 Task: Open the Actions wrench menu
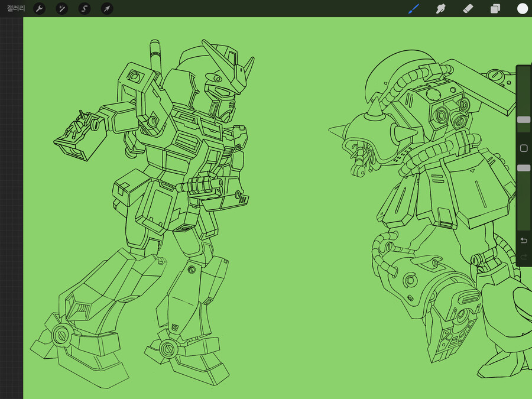pyautogui.click(x=40, y=9)
